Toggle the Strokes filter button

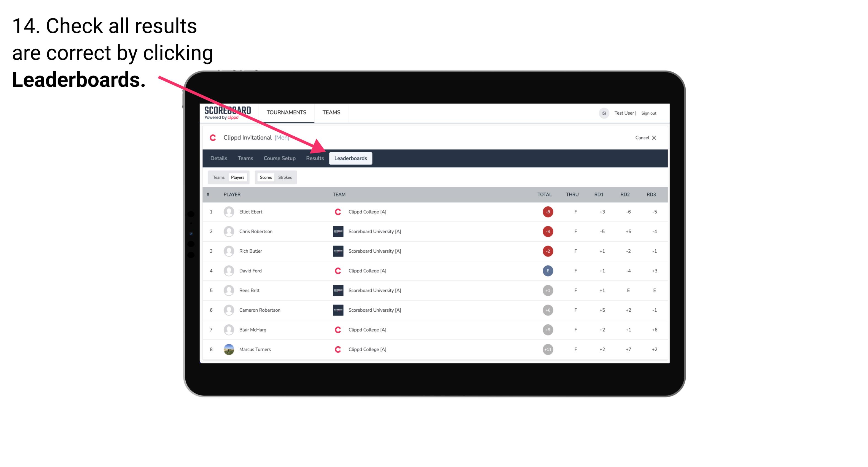[x=285, y=177]
